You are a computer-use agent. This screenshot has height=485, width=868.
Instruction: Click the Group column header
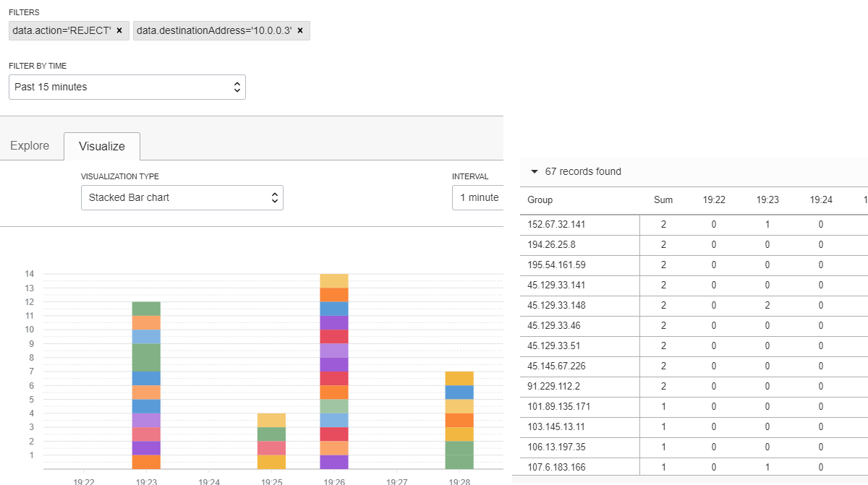coord(540,199)
